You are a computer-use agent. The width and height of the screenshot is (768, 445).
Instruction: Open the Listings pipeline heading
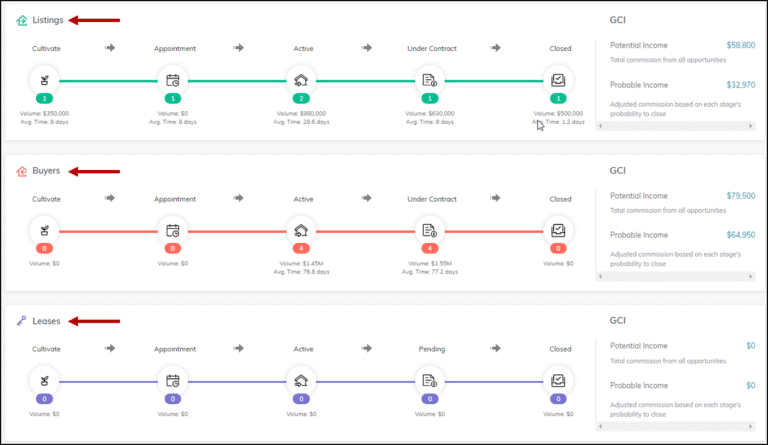click(48, 20)
